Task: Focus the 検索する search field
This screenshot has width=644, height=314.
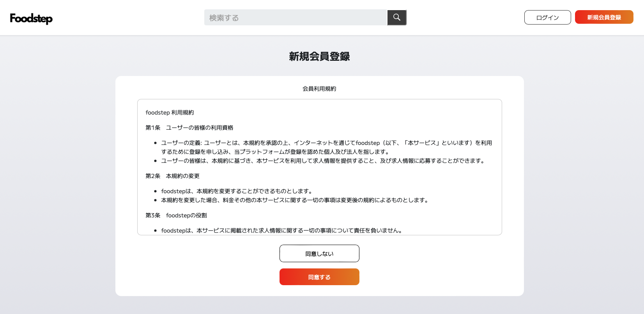Action: pos(295,18)
